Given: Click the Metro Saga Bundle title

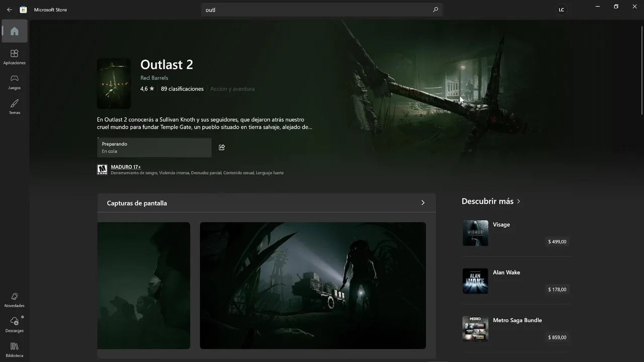Looking at the screenshot, I should point(517,320).
